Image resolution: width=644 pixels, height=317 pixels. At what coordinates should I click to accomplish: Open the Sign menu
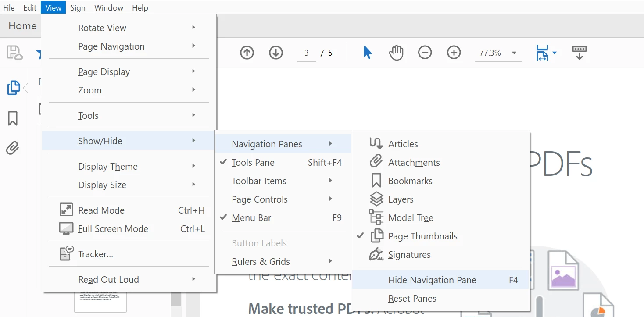click(78, 7)
